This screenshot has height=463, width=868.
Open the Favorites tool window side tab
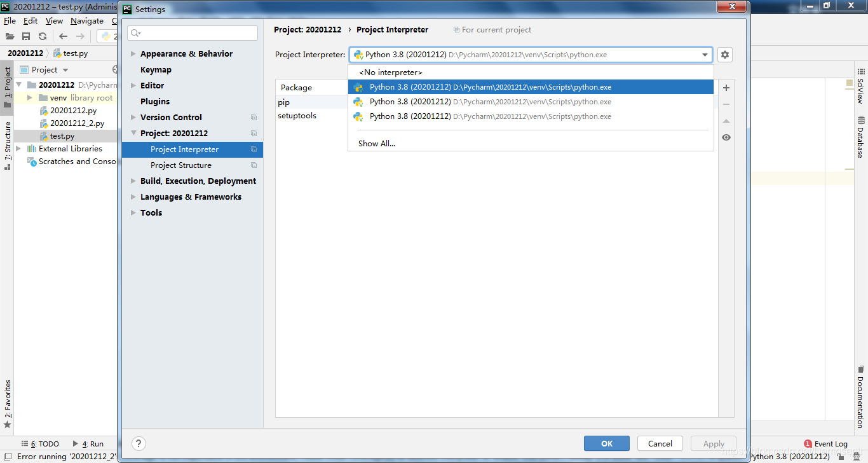7,403
